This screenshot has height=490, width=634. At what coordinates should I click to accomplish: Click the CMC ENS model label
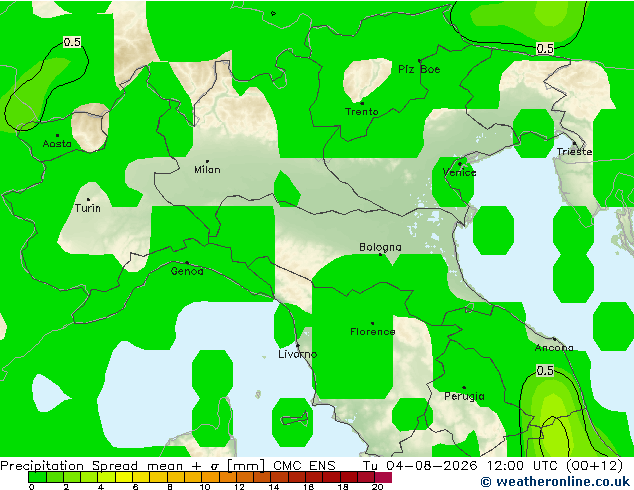click(304, 466)
